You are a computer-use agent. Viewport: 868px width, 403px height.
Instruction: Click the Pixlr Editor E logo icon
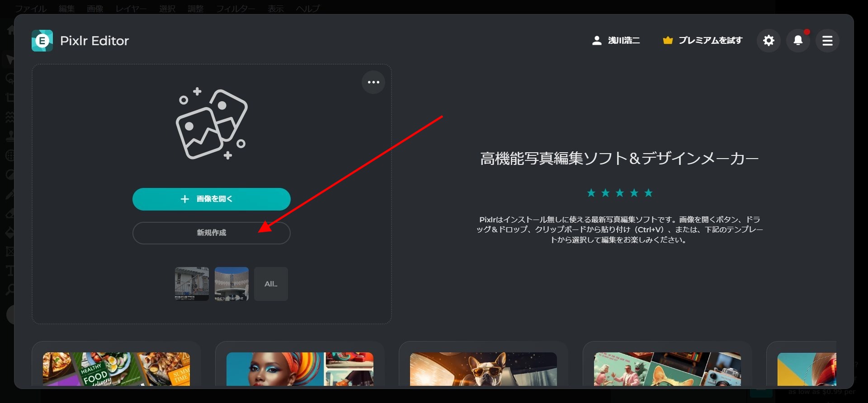tap(42, 41)
